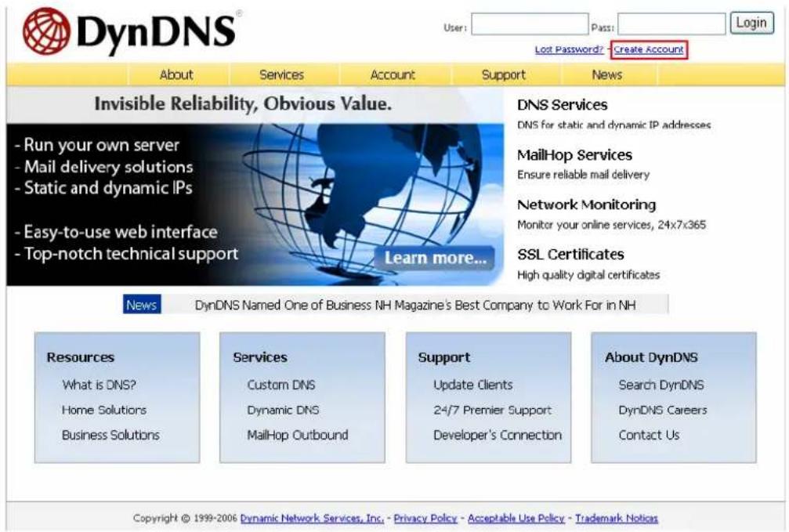Open Network Monitoring heading link
The image size is (789, 532).
click(x=587, y=204)
